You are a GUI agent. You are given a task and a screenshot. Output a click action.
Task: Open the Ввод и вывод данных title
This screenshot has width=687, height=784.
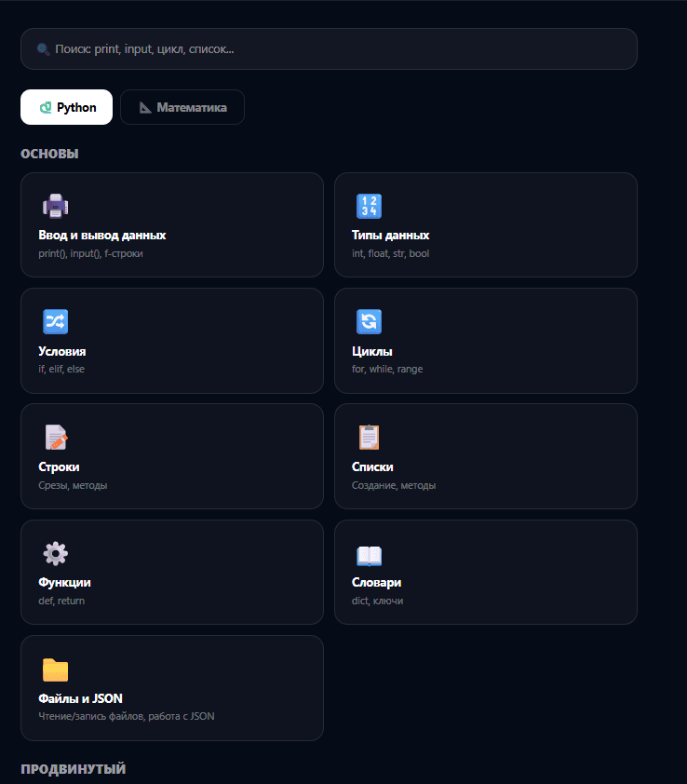coord(102,236)
